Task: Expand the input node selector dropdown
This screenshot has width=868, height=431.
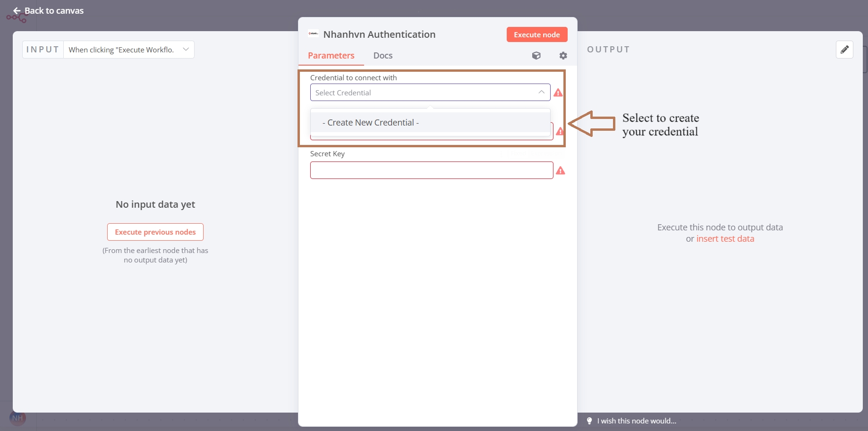Action: pos(186,50)
